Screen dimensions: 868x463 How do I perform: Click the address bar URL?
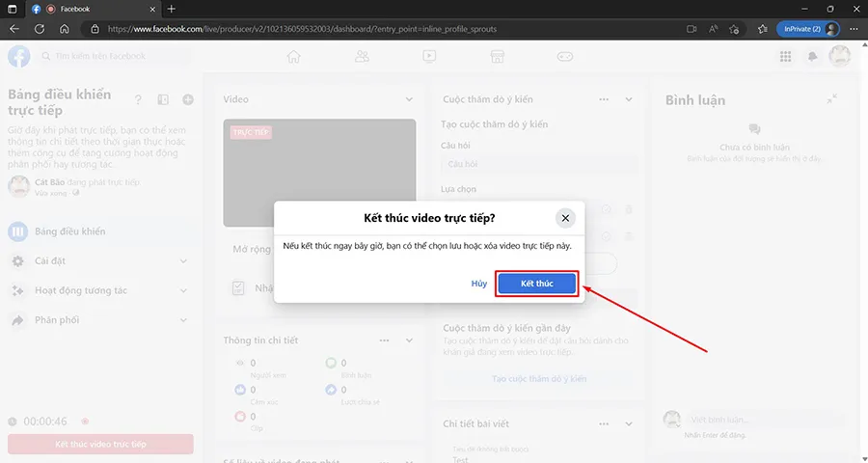(302, 29)
